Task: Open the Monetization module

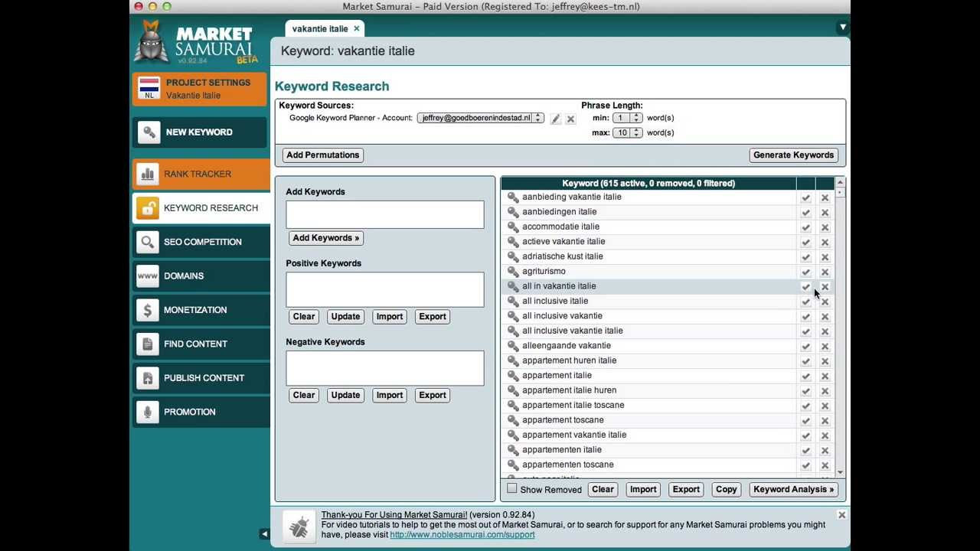Action: click(201, 310)
